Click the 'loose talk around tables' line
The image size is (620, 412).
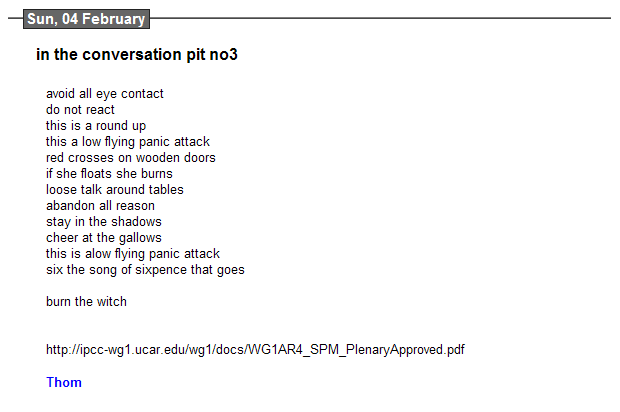coord(114,190)
